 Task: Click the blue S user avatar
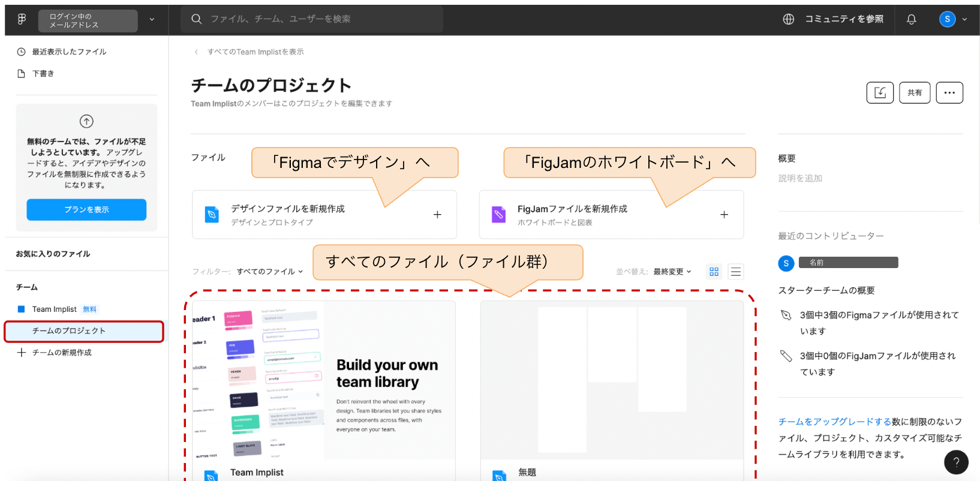click(x=947, y=19)
